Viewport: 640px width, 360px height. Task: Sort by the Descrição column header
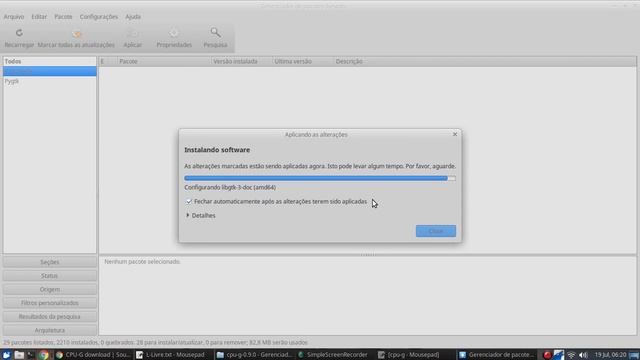point(484,61)
